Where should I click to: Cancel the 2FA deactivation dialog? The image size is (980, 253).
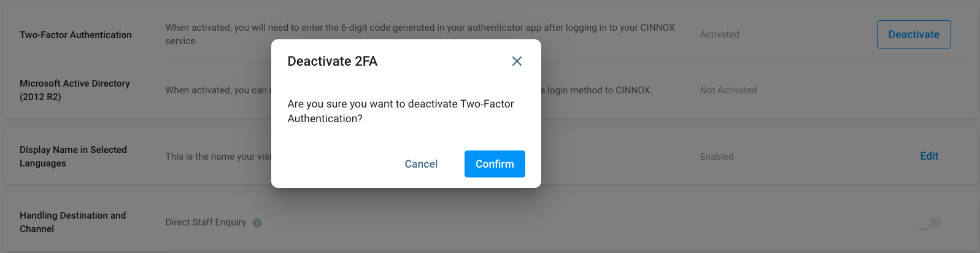point(421,164)
